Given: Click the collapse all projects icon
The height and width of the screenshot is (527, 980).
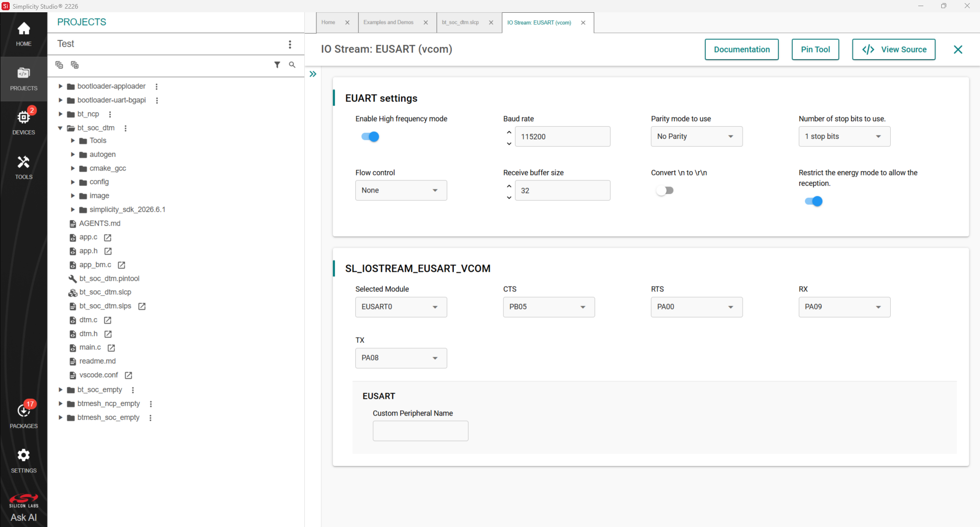Looking at the screenshot, I should point(59,65).
